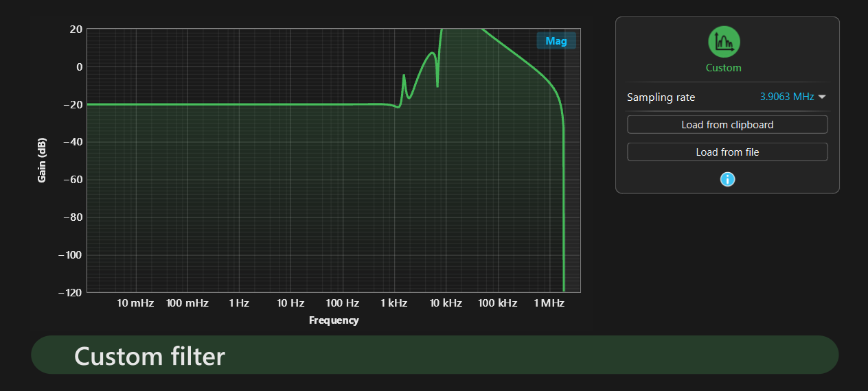
Task: Select the Custom filter heading bar
Action: [435, 355]
